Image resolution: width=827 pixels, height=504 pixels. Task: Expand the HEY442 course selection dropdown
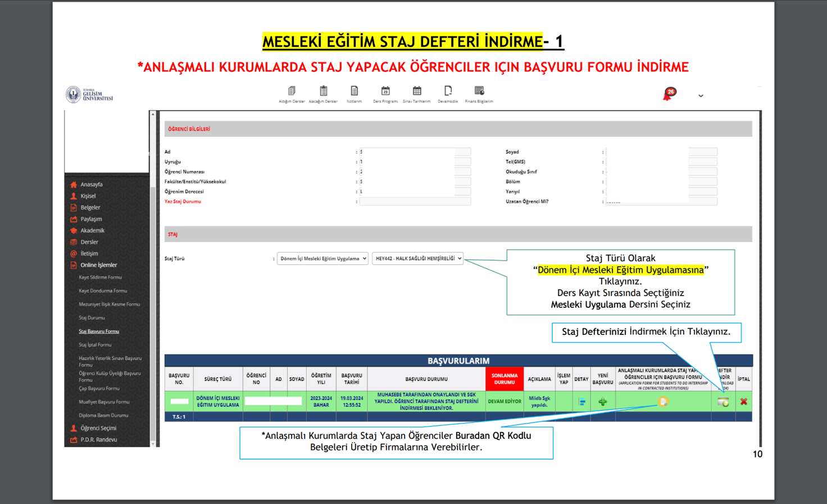point(417,258)
